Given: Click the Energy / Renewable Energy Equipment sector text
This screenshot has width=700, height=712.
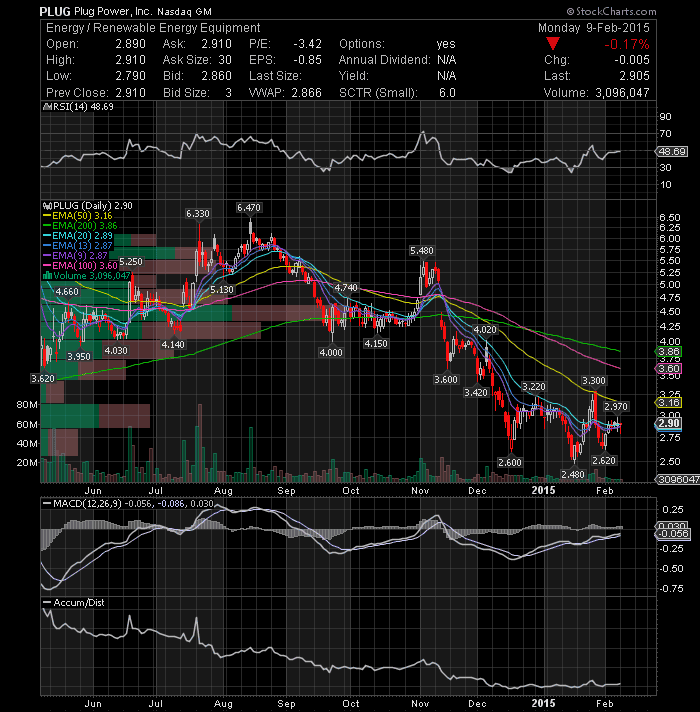Looking at the screenshot, I should tap(153, 28).
